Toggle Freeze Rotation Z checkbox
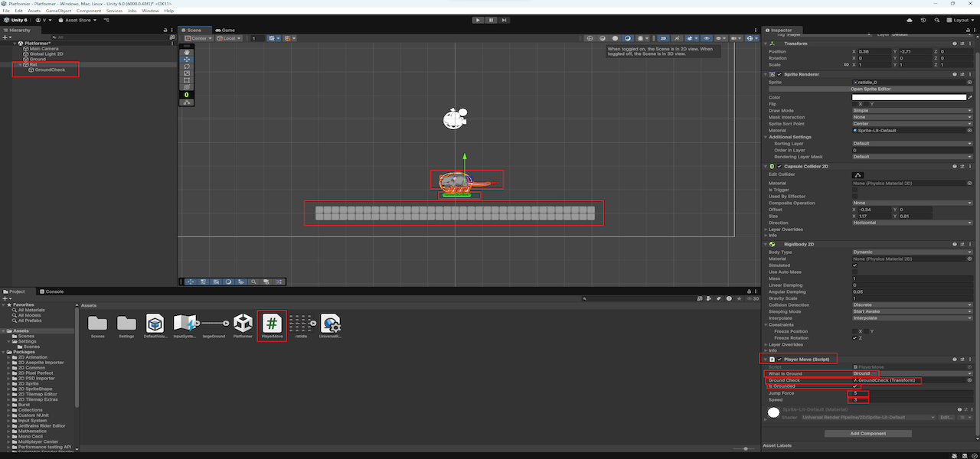This screenshot has width=980, height=459. pos(855,337)
